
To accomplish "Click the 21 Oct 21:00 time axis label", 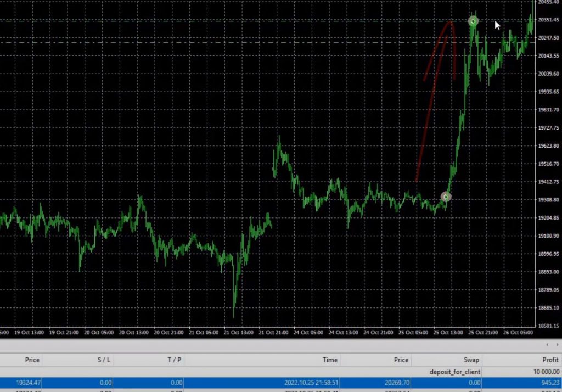I will click(x=273, y=332).
